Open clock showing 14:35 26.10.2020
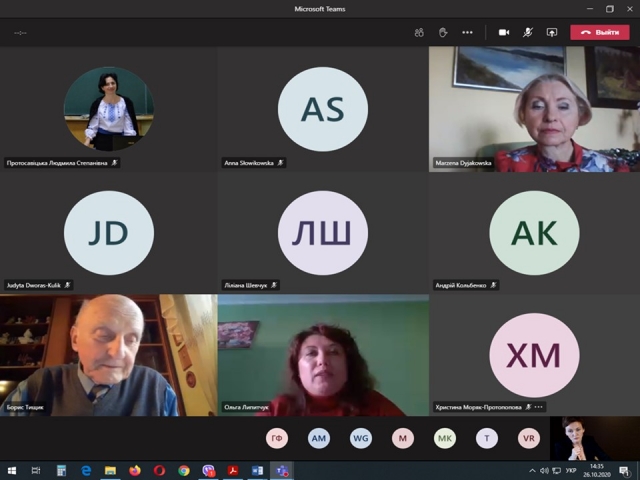Image resolution: width=640 pixels, height=480 pixels. pyautogui.click(x=597, y=471)
